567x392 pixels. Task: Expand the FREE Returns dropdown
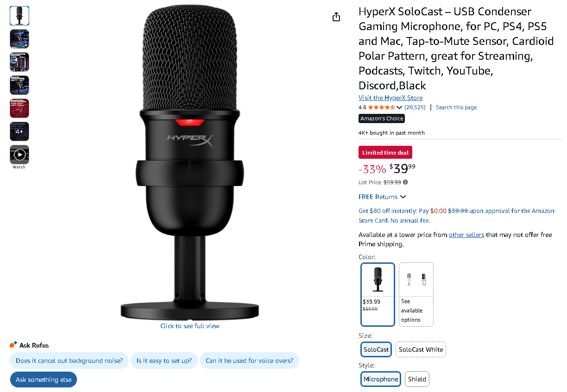(403, 197)
